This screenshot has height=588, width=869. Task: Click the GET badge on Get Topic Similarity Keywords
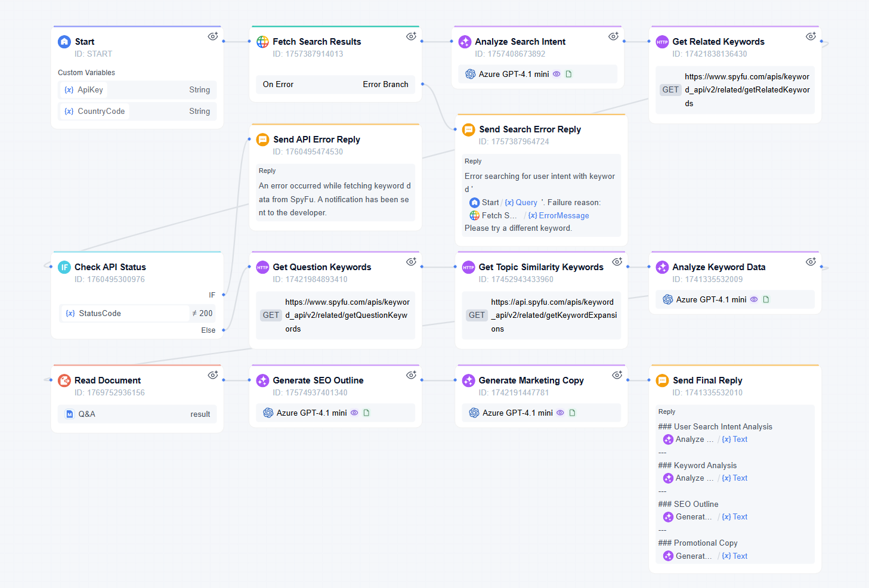click(x=477, y=315)
